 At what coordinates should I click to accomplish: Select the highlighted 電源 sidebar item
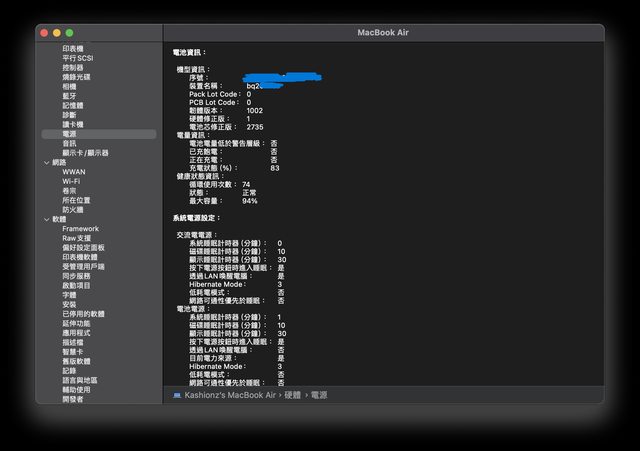coord(69,134)
